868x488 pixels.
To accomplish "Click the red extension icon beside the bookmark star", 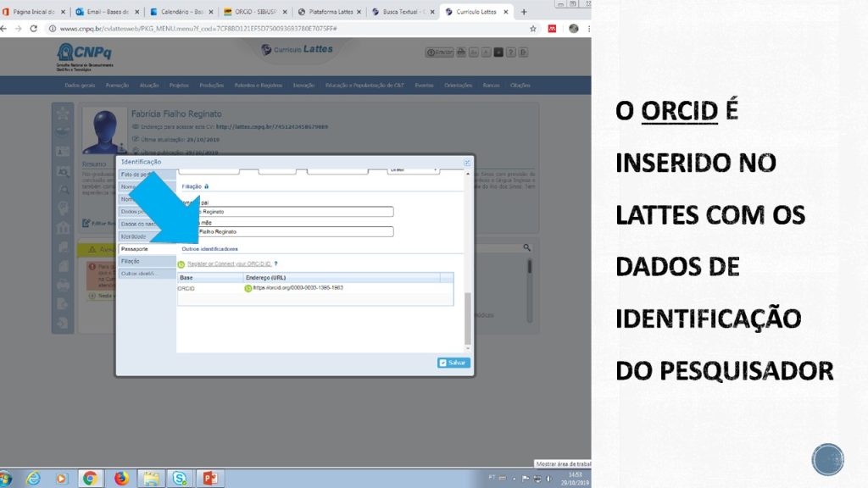I will click(x=552, y=28).
